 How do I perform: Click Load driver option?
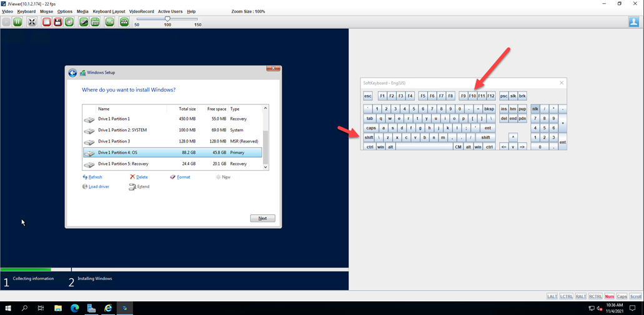96,186
